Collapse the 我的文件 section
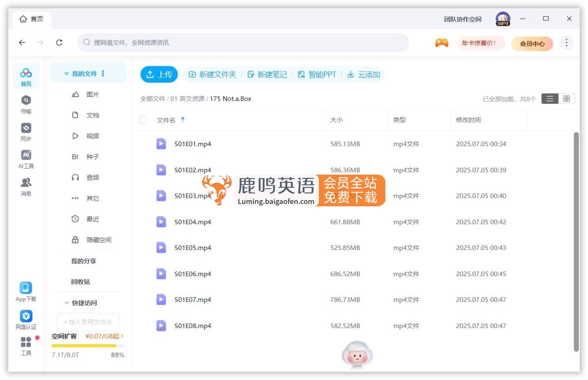Image resolution: width=588 pixels, height=380 pixels. pyautogui.click(x=66, y=73)
